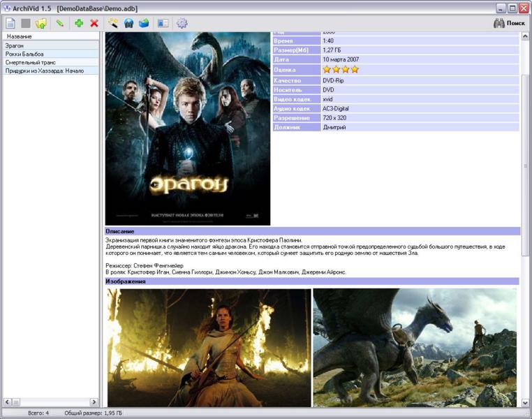Screen dimensions: 532x419
Task: Click the star rating in Оценка row
Action: pos(341,70)
